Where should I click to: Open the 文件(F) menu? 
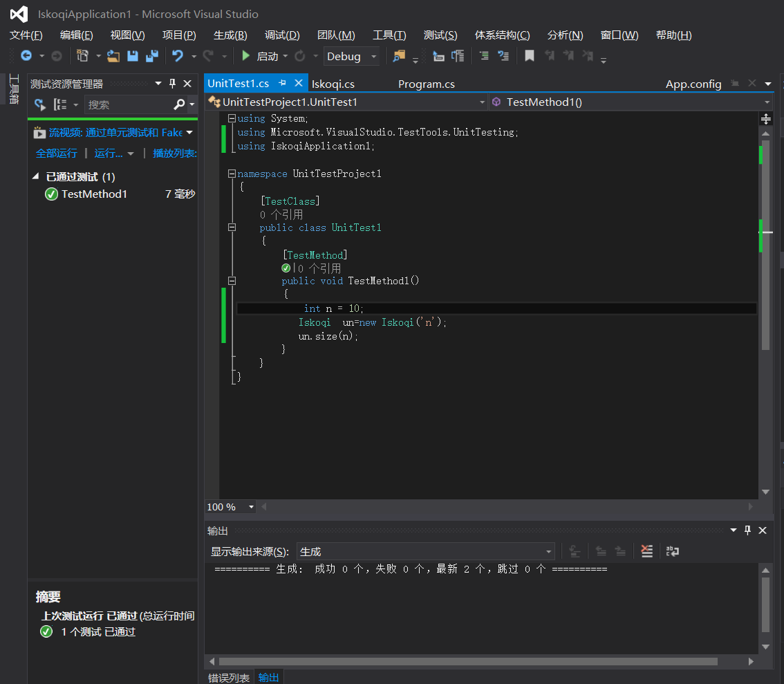[x=26, y=35]
